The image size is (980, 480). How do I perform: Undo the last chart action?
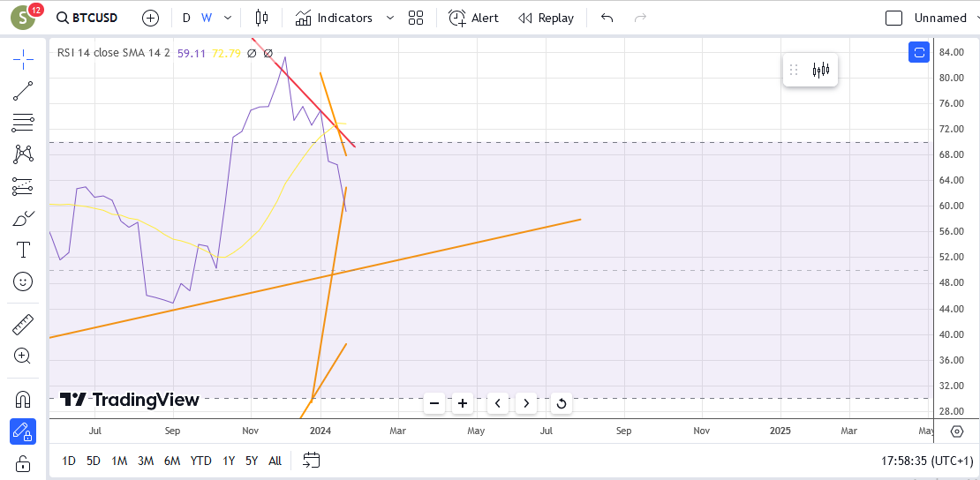click(607, 19)
